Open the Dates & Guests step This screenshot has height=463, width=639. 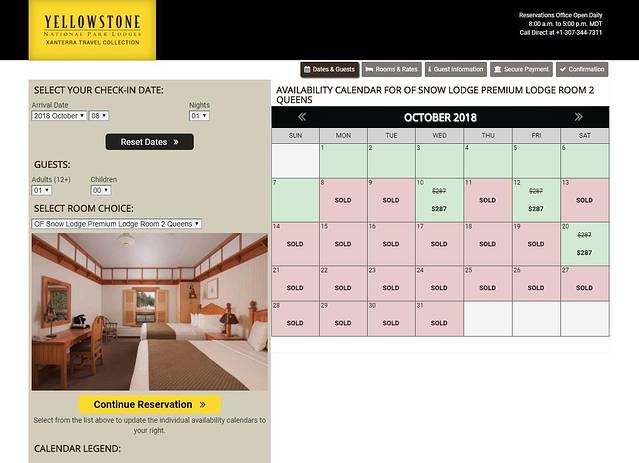tap(329, 70)
